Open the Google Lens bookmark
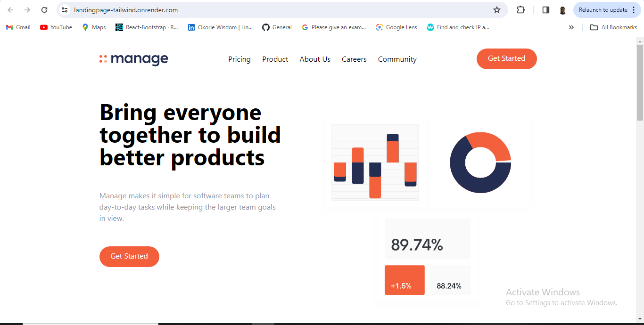This screenshot has height=325, width=644. click(x=396, y=27)
